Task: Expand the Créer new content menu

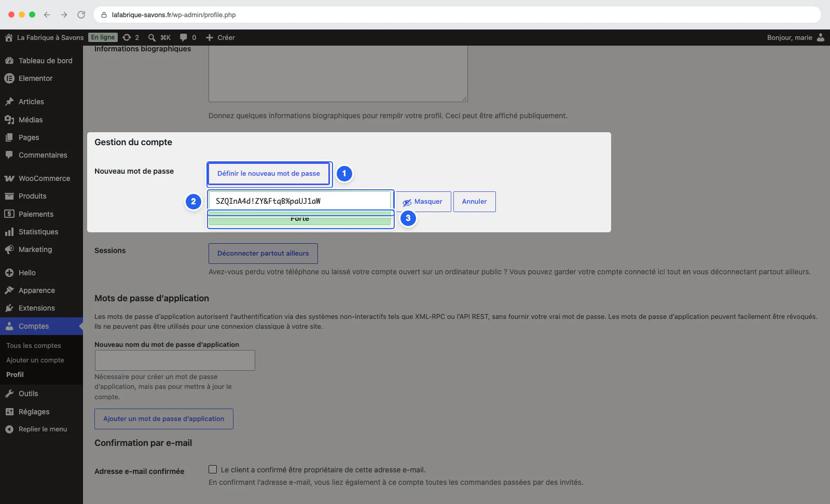Action: click(220, 37)
